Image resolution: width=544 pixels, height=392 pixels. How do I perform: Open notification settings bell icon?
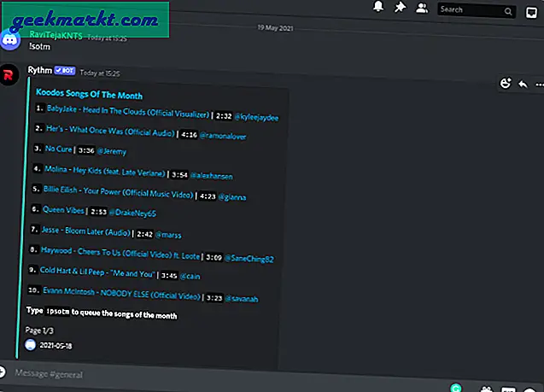[378, 7]
